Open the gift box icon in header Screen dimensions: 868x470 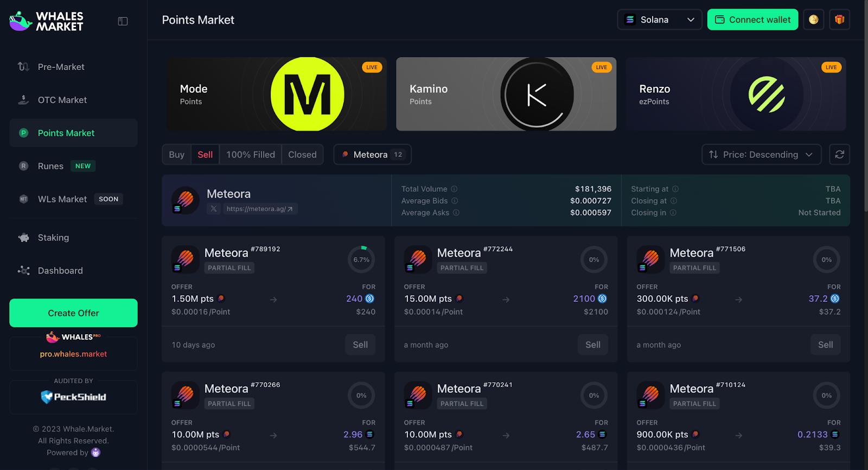click(839, 20)
